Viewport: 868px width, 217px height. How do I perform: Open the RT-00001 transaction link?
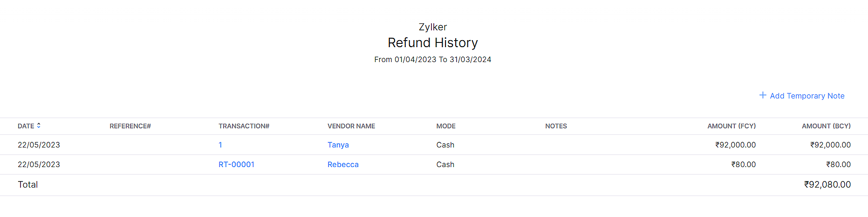(236, 164)
